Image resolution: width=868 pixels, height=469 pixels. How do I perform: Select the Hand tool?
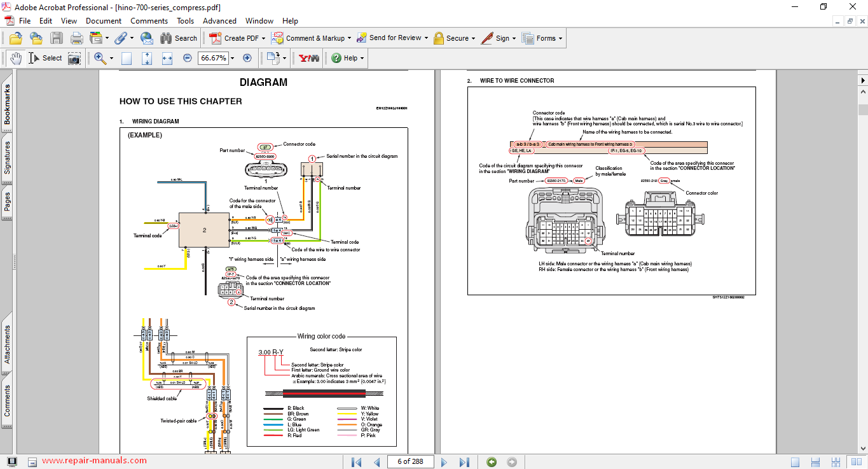tap(15, 58)
